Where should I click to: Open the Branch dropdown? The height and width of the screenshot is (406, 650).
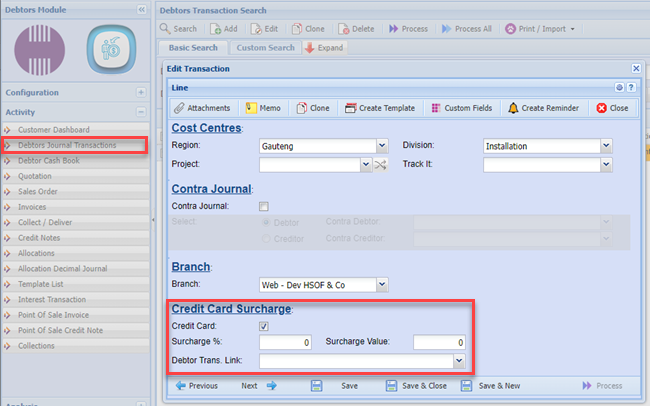pos(382,284)
